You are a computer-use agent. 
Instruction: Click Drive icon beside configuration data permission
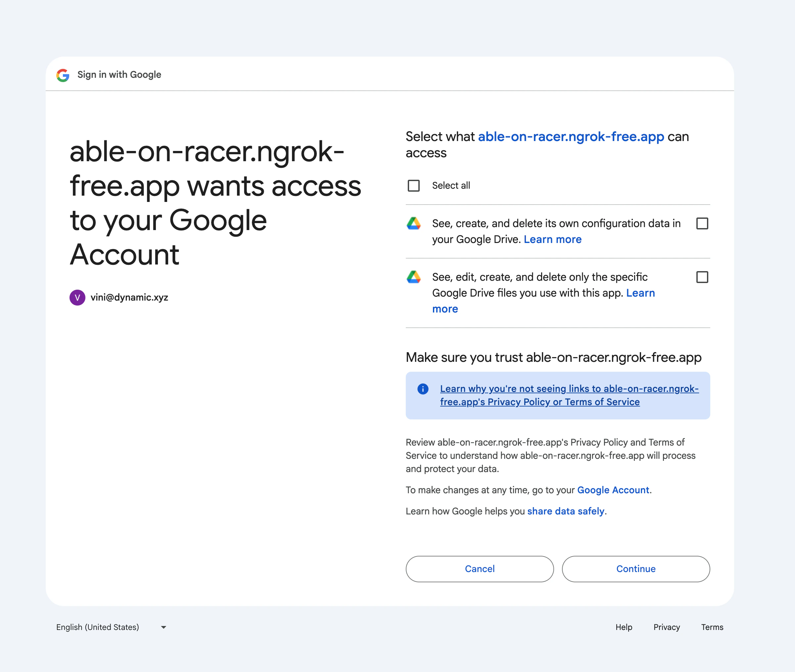pyautogui.click(x=414, y=223)
